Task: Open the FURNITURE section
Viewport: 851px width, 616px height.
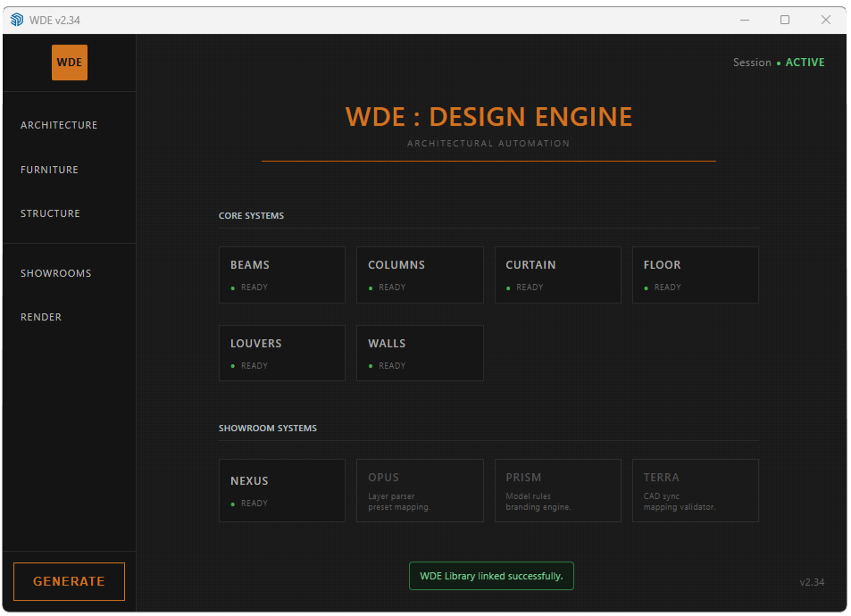Action: [49, 170]
